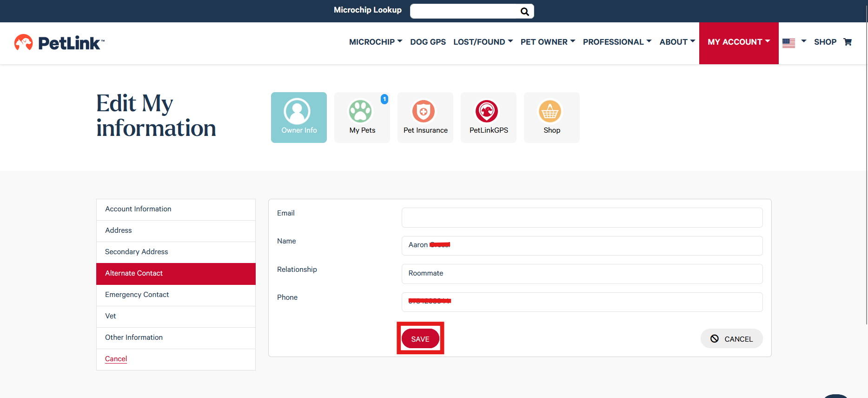Click the SAVE button
Image resolution: width=868 pixels, height=398 pixels.
pos(420,339)
